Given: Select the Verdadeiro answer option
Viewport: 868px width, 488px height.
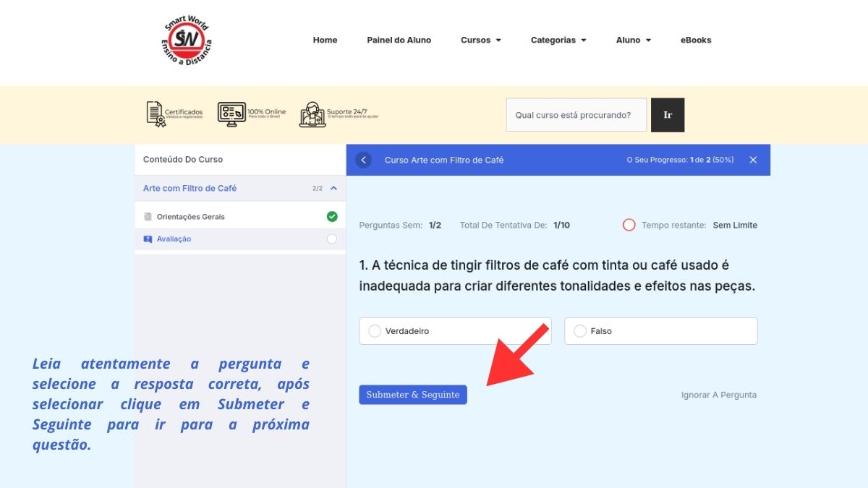Looking at the screenshot, I should click(375, 331).
